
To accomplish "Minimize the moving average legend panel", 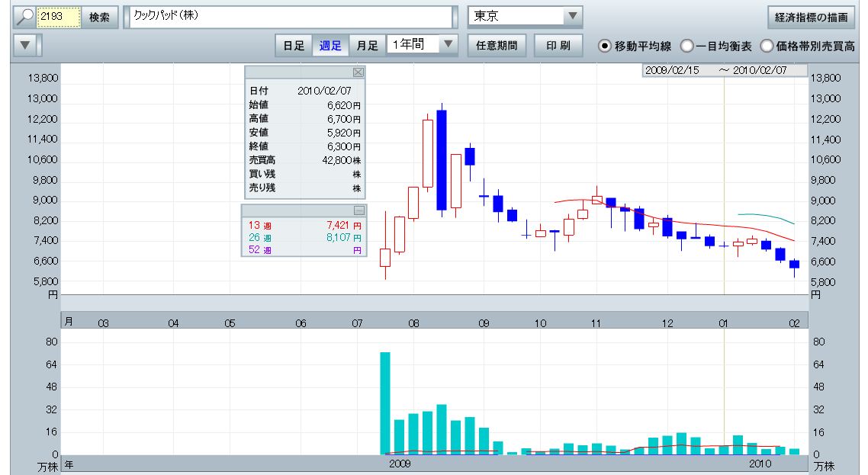I will [x=358, y=210].
